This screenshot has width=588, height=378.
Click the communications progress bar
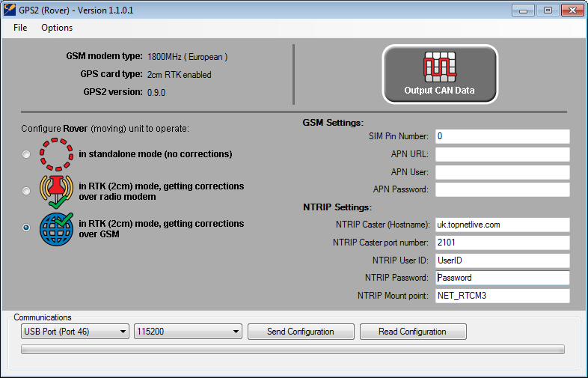point(293,350)
